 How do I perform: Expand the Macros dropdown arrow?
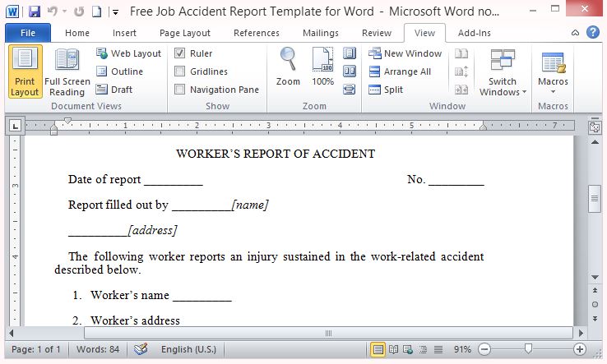coord(553,92)
